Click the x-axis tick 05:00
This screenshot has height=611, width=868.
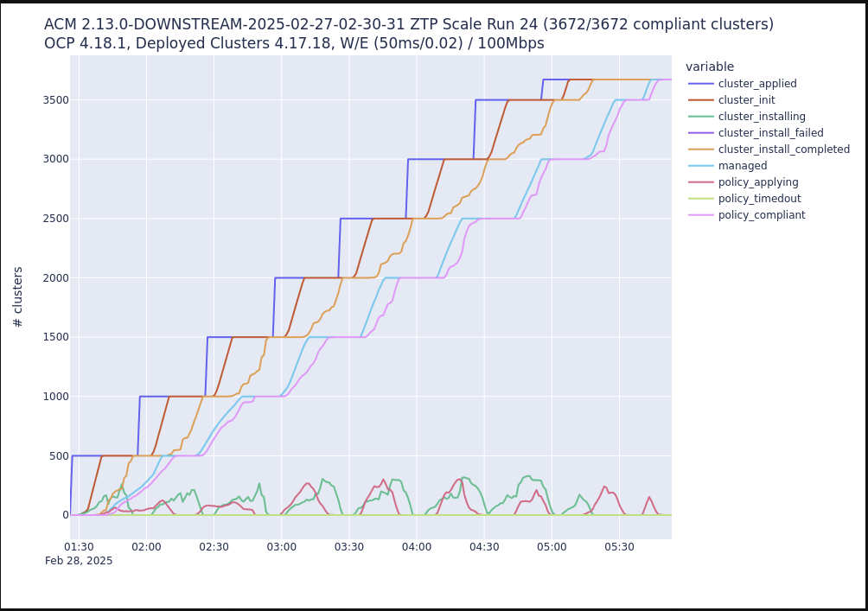point(552,547)
